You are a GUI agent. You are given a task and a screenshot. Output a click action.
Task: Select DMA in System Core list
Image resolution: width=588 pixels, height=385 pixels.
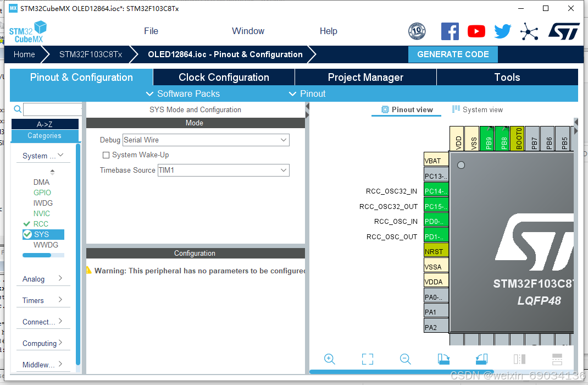pos(41,182)
